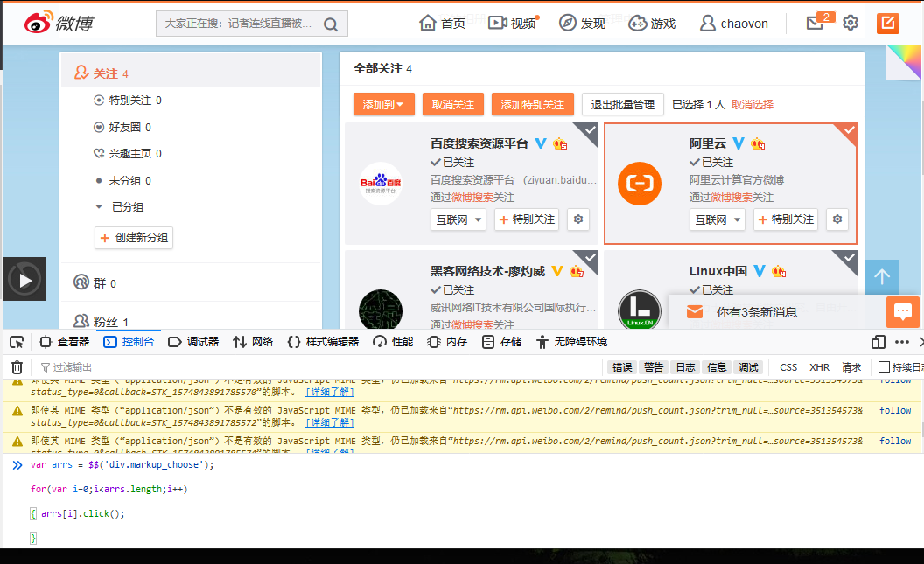The width and height of the screenshot is (924, 564).
Task: Deselect the 阿里云 card checkmark
Action: (x=849, y=130)
